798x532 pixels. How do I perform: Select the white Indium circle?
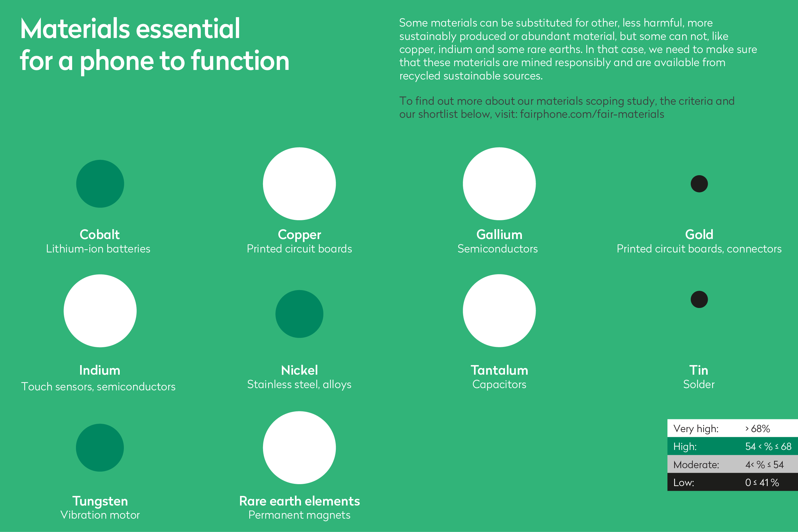(100, 311)
